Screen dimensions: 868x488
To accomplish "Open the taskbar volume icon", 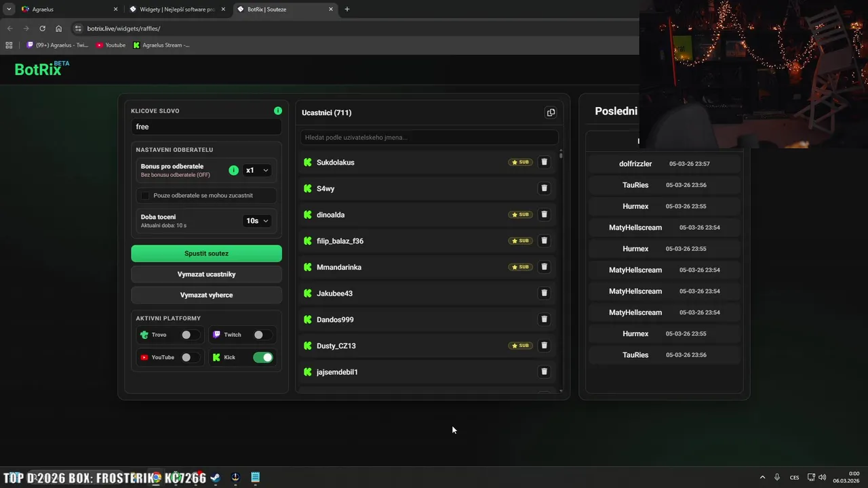I will 822,477.
